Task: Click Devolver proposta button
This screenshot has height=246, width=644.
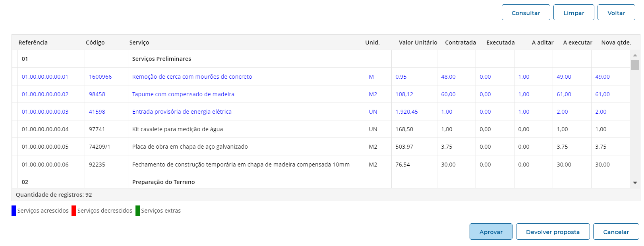Action: point(552,232)
